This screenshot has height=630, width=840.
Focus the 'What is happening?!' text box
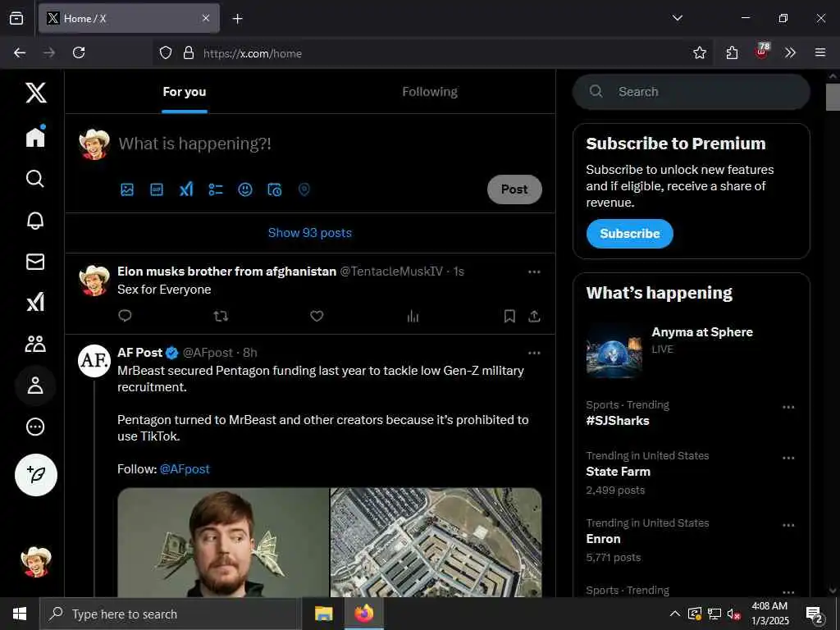click(194, 144)
